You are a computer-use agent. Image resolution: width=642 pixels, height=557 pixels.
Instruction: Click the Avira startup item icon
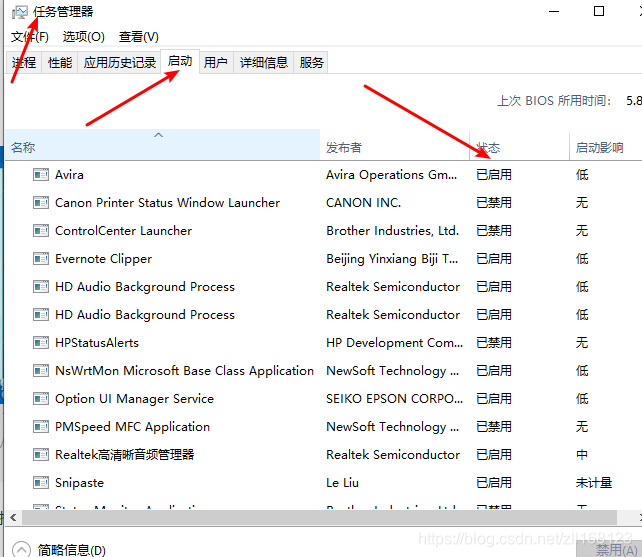[41, 175]
